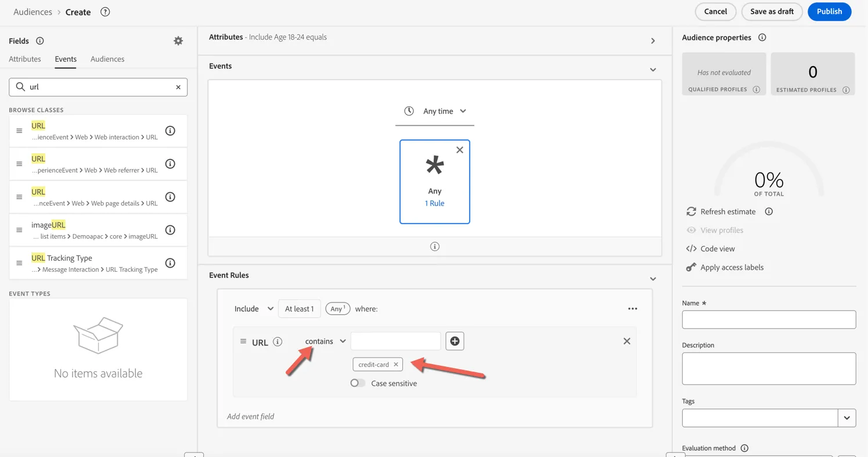Switch to the Attributes tab
Viewport: 868px width, 457px height.
[25, 59]
